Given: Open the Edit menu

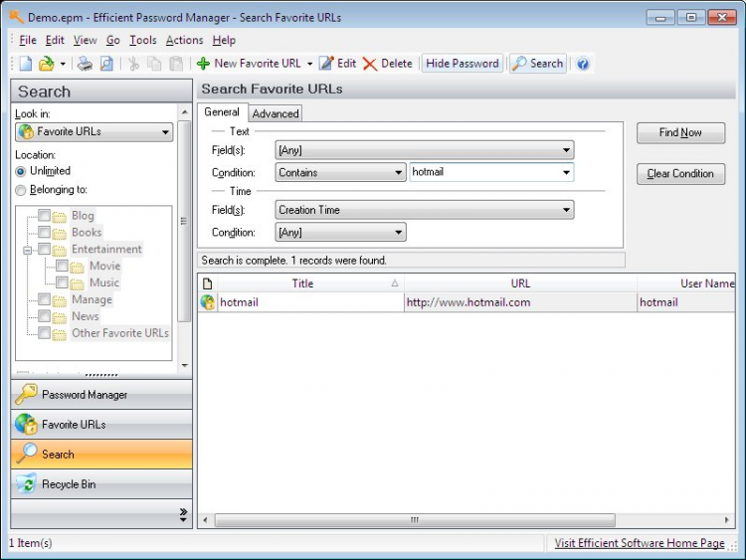Looking at the screenshot, I should click(x=55, y=40).
